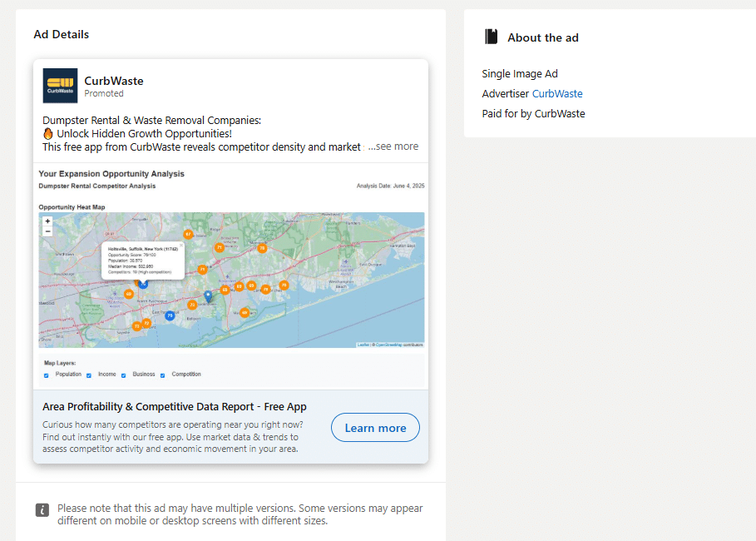The height and width of the screenshot is (541, 756).
Task: Select the orange marker labeled 67
Action: pos(188,234)
